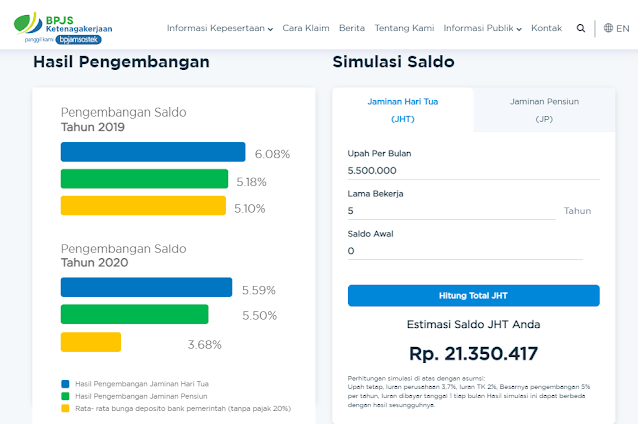Select the Jaminan Hari Tua (JHT) tab
The height and width of the screenshot is (424, 640).
[x=403, y=110]
